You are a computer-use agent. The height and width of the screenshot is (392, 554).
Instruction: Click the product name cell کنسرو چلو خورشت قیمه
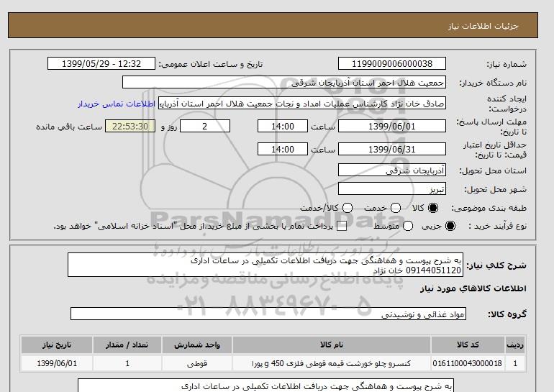332,363
